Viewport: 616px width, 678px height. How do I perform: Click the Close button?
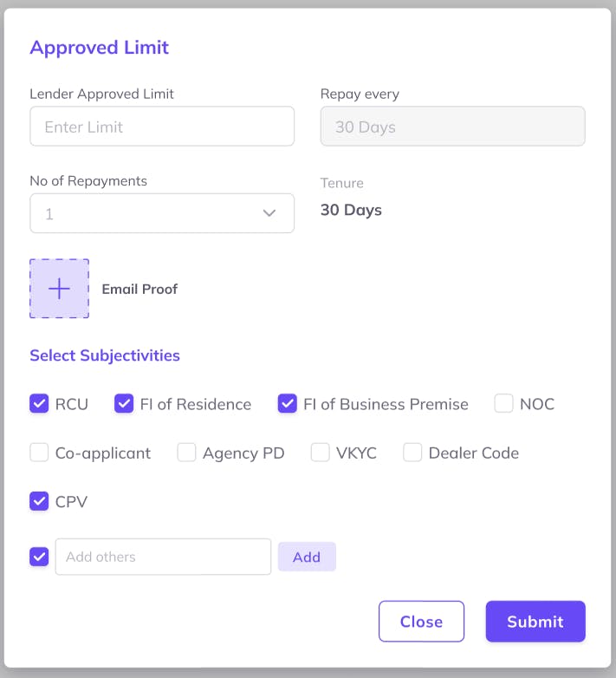pyautogui.click(x=421, y=622)
